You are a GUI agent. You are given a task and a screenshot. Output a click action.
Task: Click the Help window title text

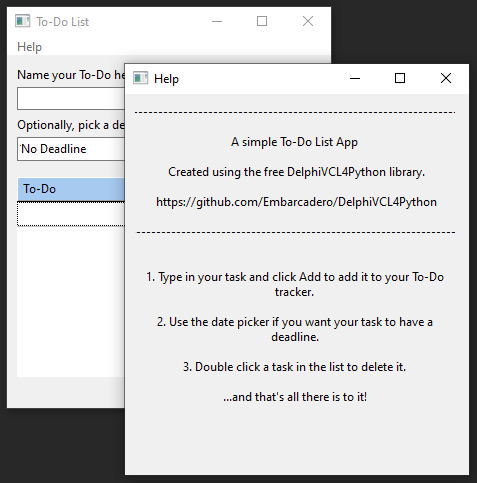166,79
